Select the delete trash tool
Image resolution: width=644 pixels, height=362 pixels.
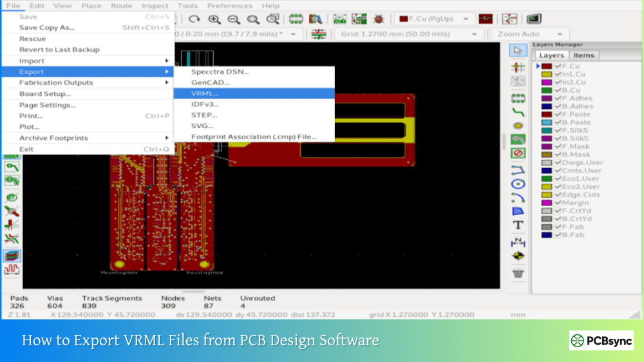[518, 273]
